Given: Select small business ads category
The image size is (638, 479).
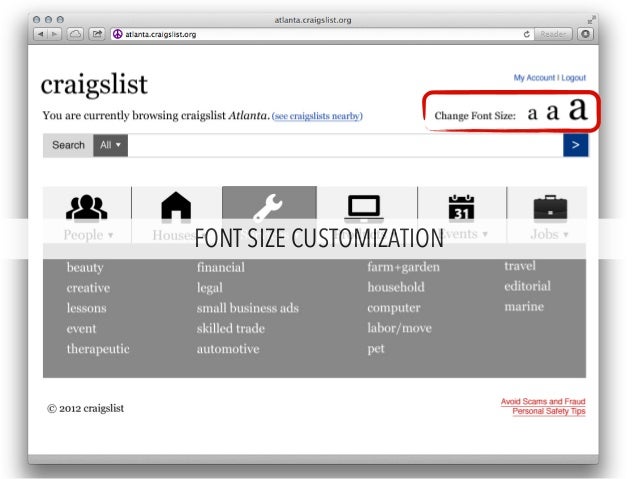Looking at the screenshot, I should tap(248, 308).
